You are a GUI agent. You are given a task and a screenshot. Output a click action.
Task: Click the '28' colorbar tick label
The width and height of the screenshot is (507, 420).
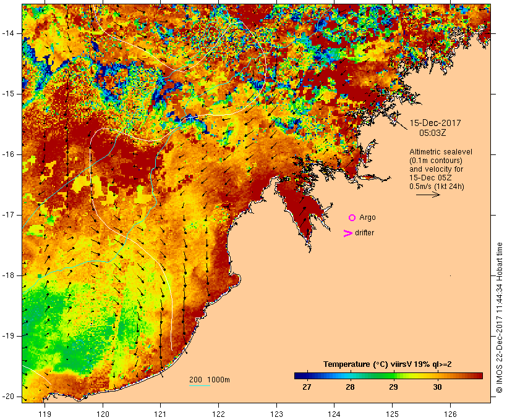(350, 387)
